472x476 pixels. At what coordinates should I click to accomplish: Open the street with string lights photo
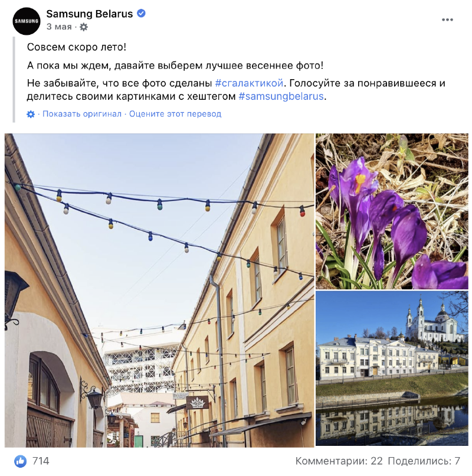pos(159,291)
